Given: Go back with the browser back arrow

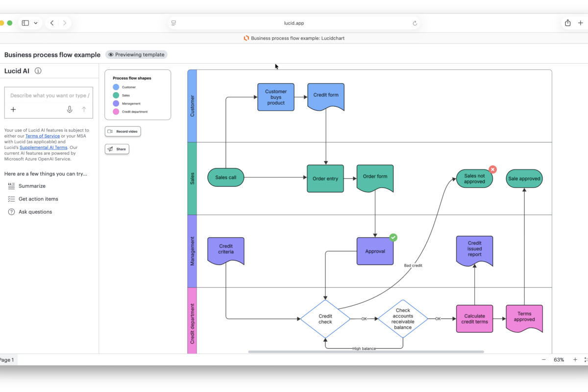Looking at the screenshot, I should (52, 23).
